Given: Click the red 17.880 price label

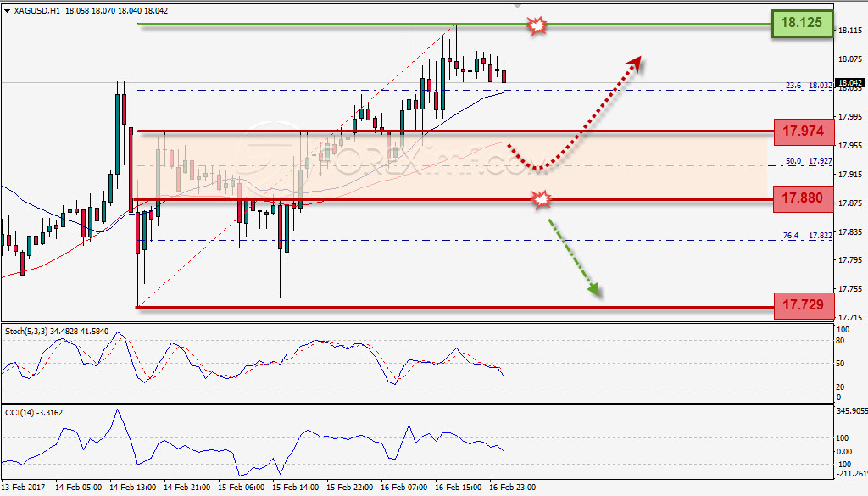Looking at the screenshot, I should 803,198.
